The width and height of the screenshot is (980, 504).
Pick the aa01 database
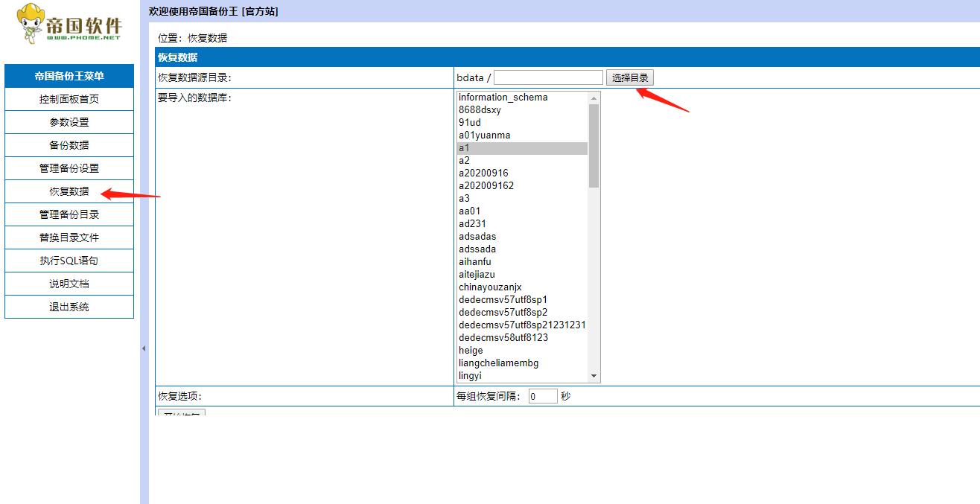[x=522, y=211]
